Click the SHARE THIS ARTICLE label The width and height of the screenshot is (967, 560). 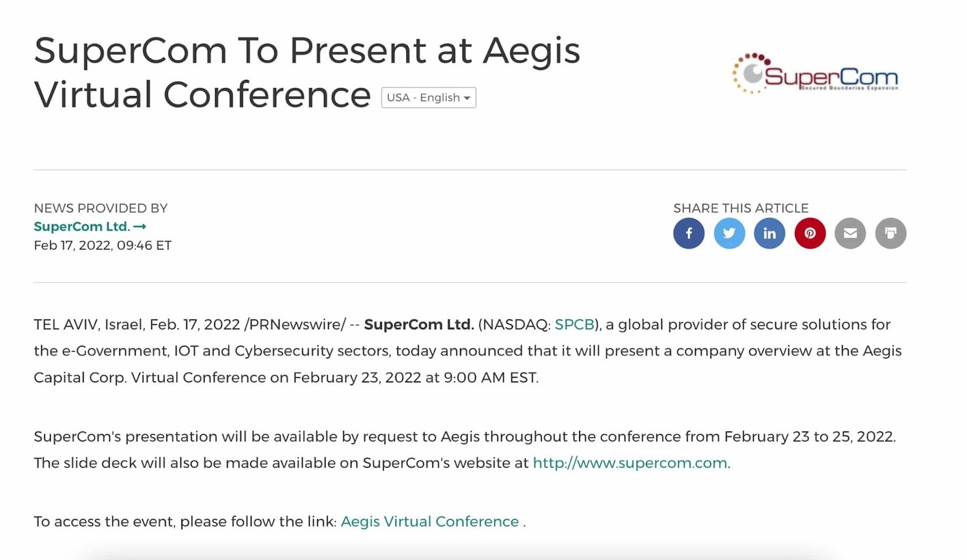(741, 208)
